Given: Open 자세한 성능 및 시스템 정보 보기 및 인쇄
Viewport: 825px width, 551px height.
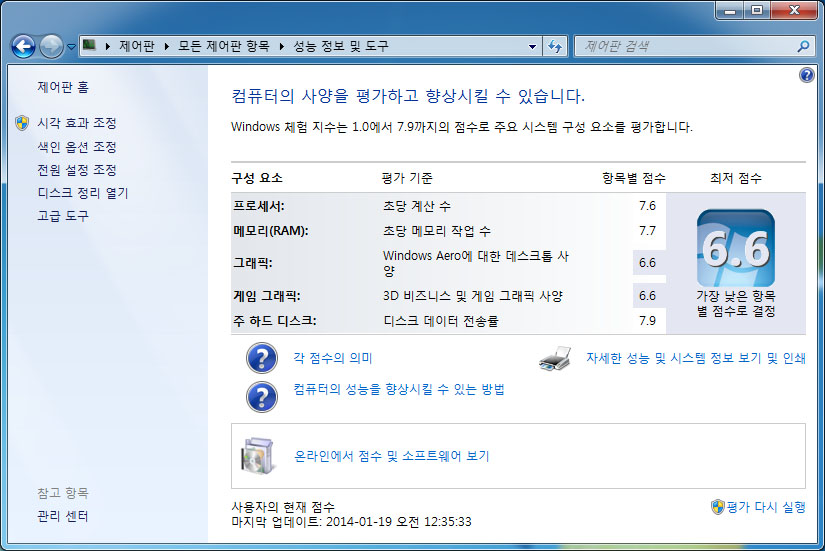Looking at the screenshot, I should (x=696, y=358).
